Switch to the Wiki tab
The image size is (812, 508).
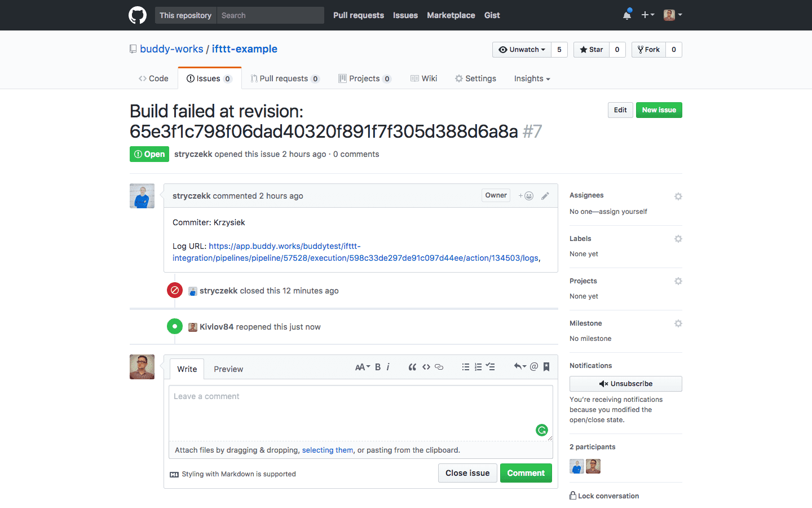tap(423, 78)
